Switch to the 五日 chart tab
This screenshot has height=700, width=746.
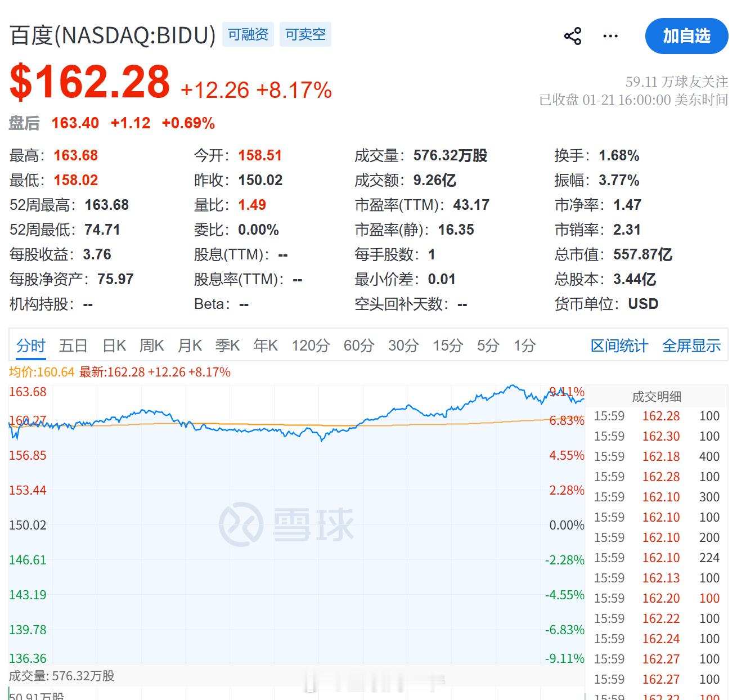[73, 345]
